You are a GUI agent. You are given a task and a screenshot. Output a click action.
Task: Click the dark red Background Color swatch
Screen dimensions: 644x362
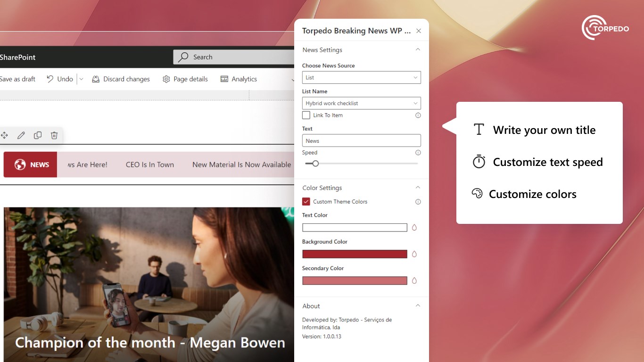pyautogui.click(x=355, y=254)
